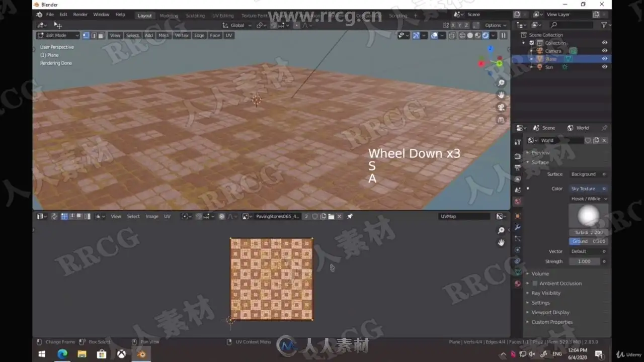
Task: Adjust the Ground albedo slider
Action: coord(589,241)
